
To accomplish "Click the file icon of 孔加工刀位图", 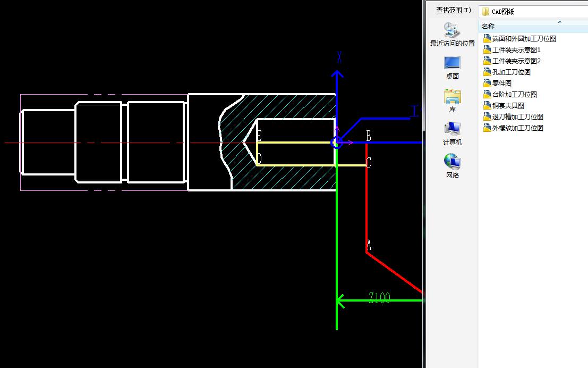I will (x=487, y=72).
